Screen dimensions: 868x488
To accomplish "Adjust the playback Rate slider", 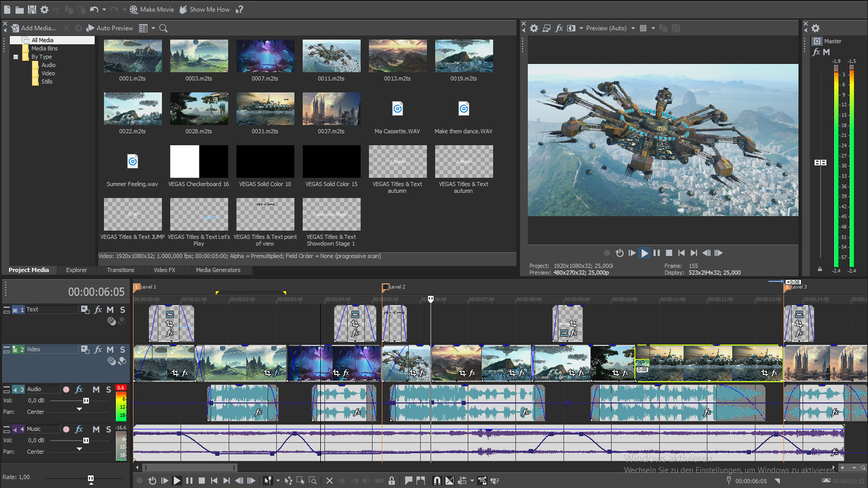I will click(90, 477).
